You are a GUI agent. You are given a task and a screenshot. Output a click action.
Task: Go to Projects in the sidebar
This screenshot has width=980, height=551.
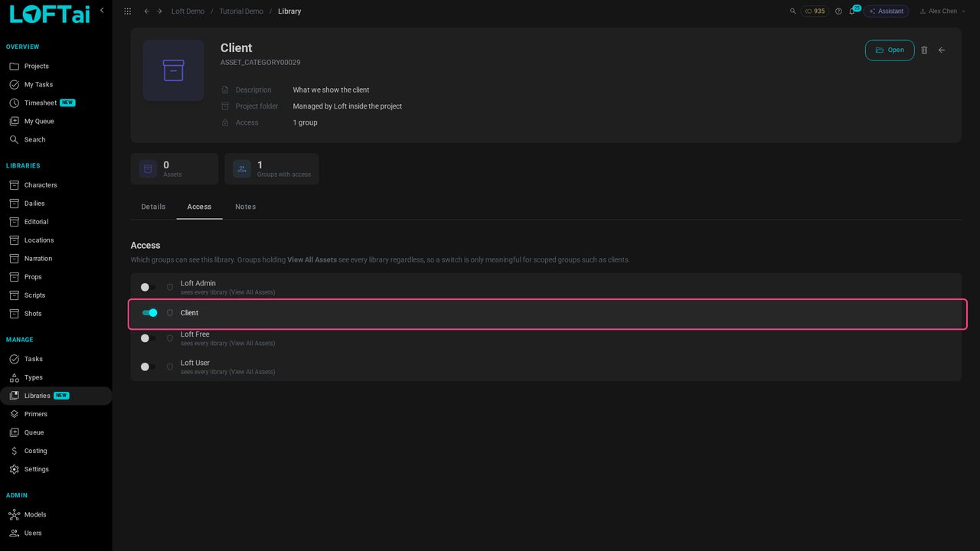(x=56, y=67)
